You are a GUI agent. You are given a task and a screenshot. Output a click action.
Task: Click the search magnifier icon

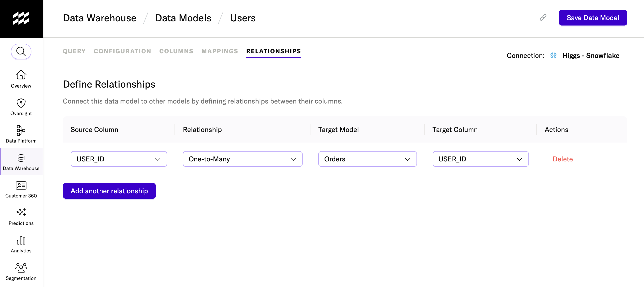coord(21,52)
